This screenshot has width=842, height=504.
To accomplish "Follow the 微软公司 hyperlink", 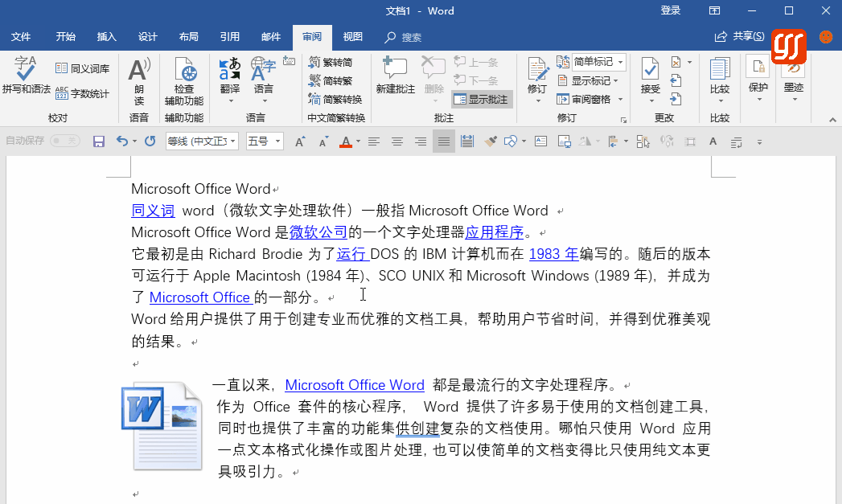I will (x=318, y=232).
